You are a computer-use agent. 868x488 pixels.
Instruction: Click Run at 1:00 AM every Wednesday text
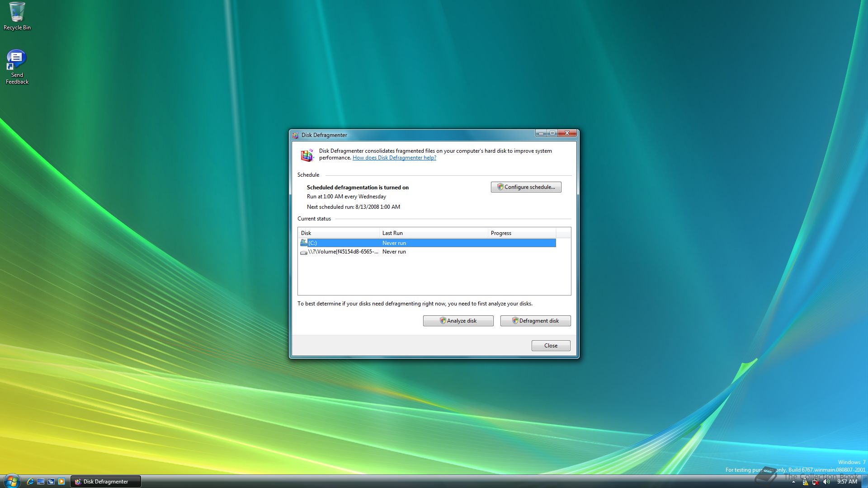tap(346, 197)
